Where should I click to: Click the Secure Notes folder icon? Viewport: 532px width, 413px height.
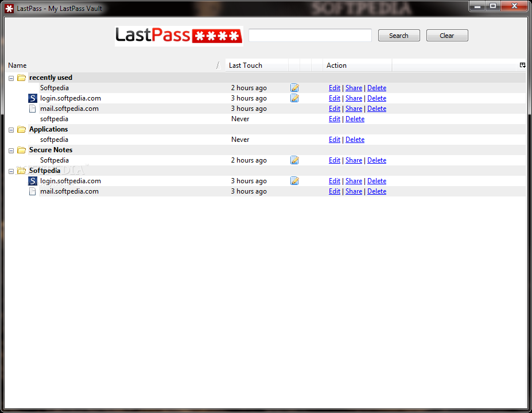pos(21,150)
